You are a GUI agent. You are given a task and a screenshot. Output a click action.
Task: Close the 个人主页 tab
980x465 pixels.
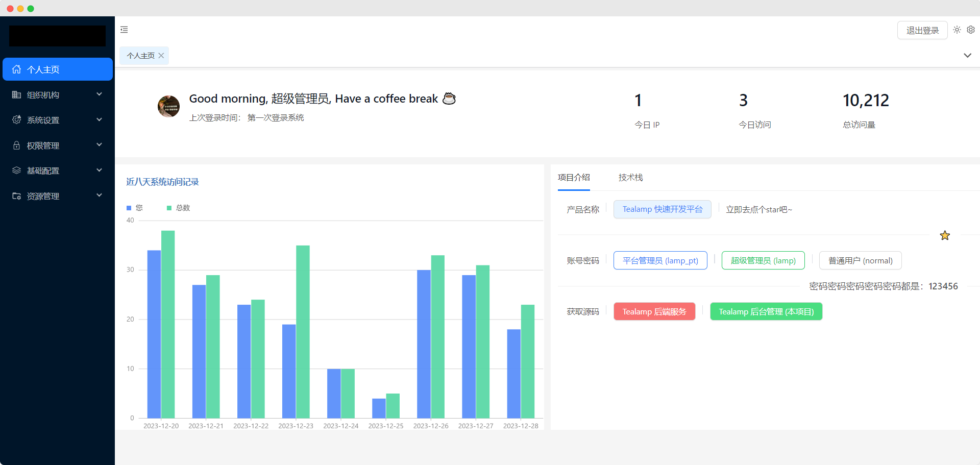pos(161,56)
